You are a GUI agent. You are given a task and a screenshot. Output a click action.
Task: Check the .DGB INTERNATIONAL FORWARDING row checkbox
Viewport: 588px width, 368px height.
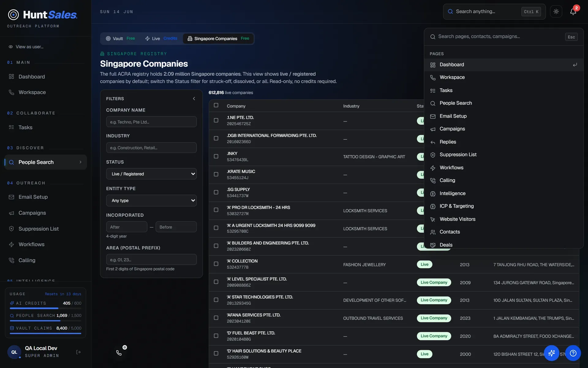coord(216,138)
